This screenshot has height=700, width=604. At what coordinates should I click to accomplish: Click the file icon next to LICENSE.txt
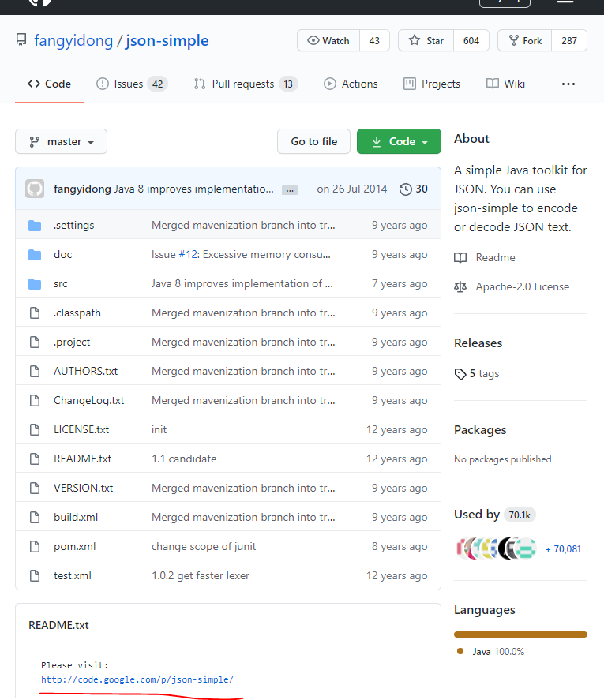35,429
